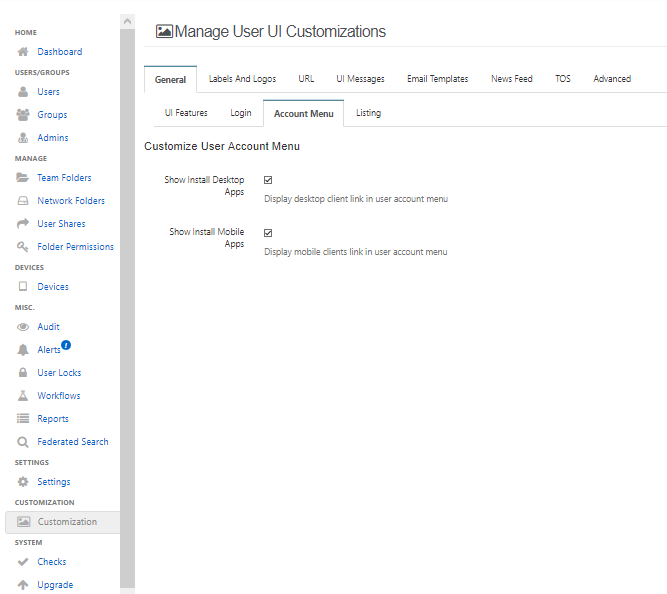Go to the Advanced tab
The width and height of the screenshot is (667, 594).
[x=611, y=79]
